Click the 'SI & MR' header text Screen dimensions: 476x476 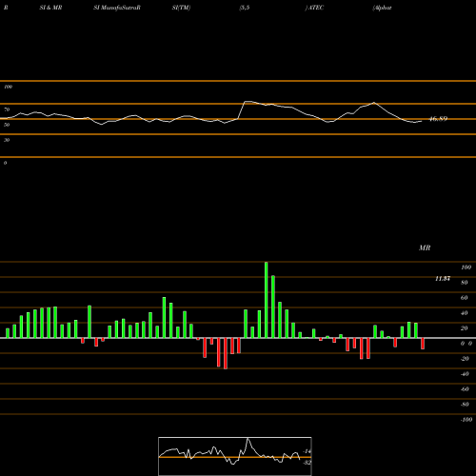[50, 8]
